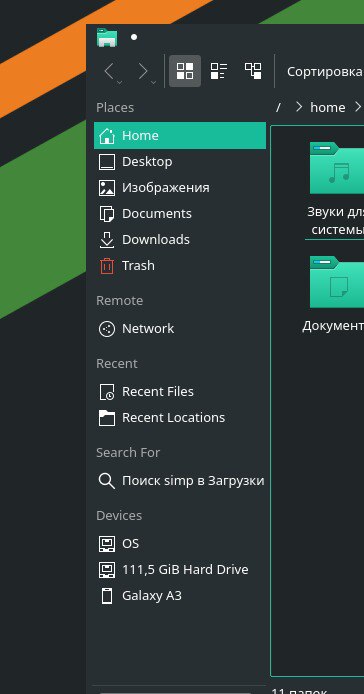Screen dimensions: 364x694
Task: Click the Downloads arrow icon
Action: pyautogui.click(x=107, y=240)
